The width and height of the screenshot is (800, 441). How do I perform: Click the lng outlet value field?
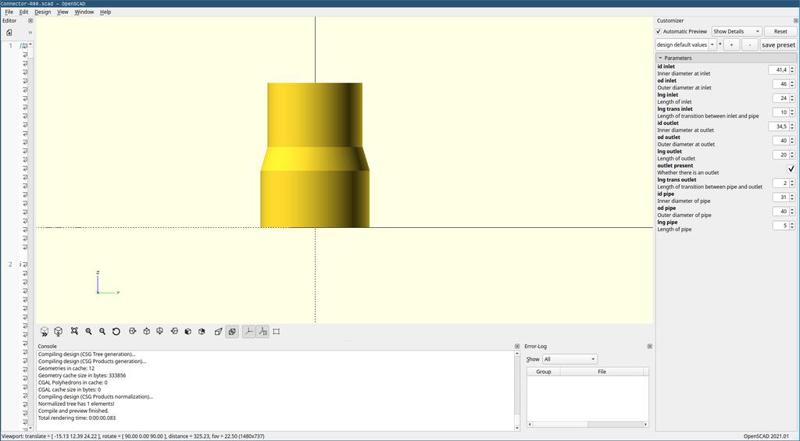(781, 155)
